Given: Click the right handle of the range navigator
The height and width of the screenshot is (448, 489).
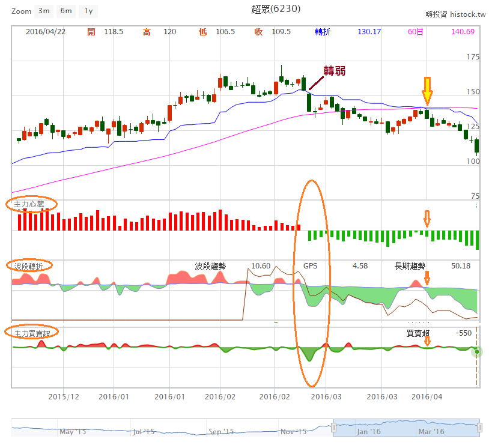Looking at the screenshot, I should click(x=479, y=427).
